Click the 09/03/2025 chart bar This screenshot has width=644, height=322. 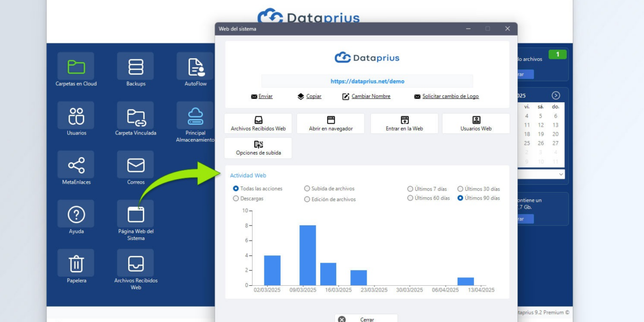point(308,255)
